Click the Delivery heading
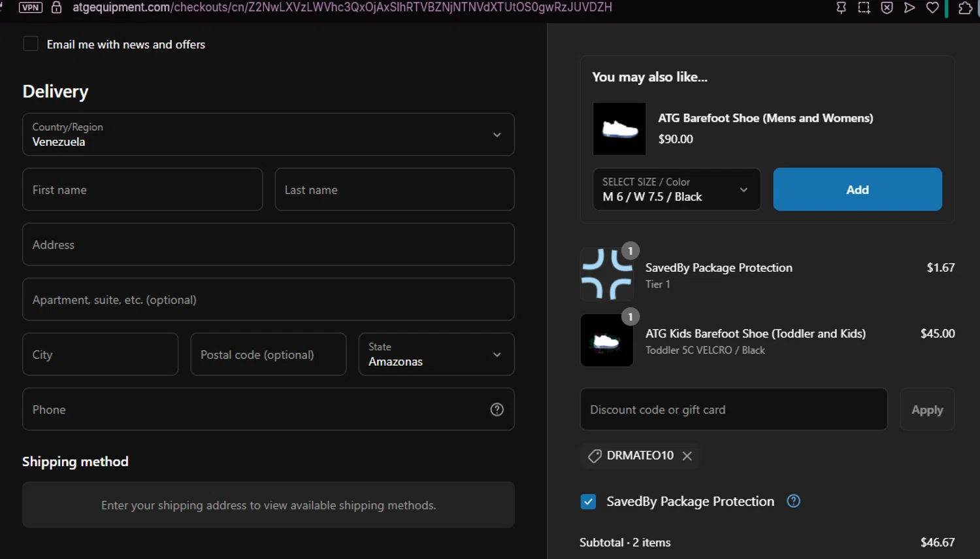This screenshot has width=980, height=559. (56, 92)
